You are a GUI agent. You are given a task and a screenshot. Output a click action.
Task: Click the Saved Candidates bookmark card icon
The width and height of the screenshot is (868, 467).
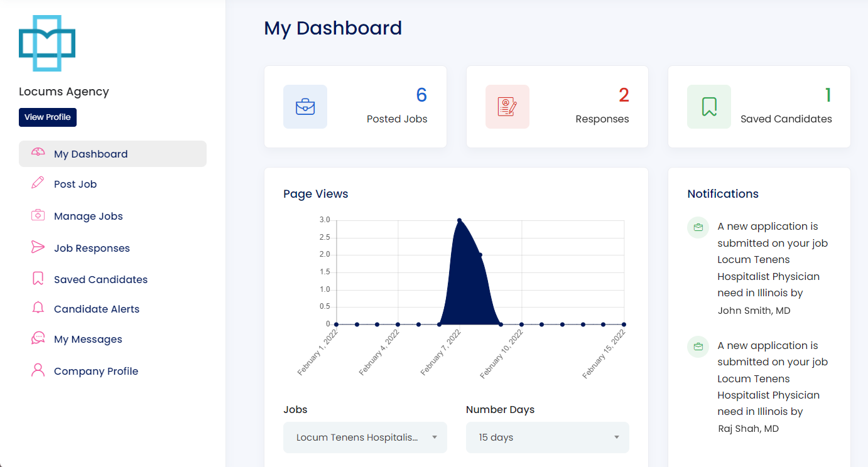click(x=709, y=107)
